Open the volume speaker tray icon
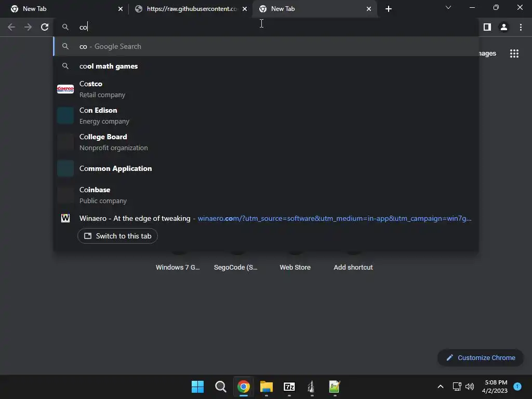532x399 pixels. pyautogui.click(x=470, y=387)
